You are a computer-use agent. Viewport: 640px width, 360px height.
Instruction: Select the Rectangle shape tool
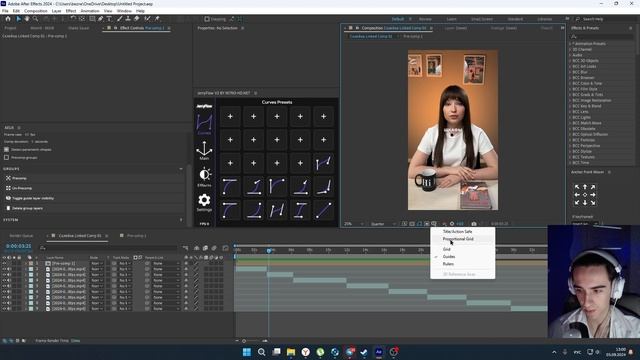tap(92, 19)
